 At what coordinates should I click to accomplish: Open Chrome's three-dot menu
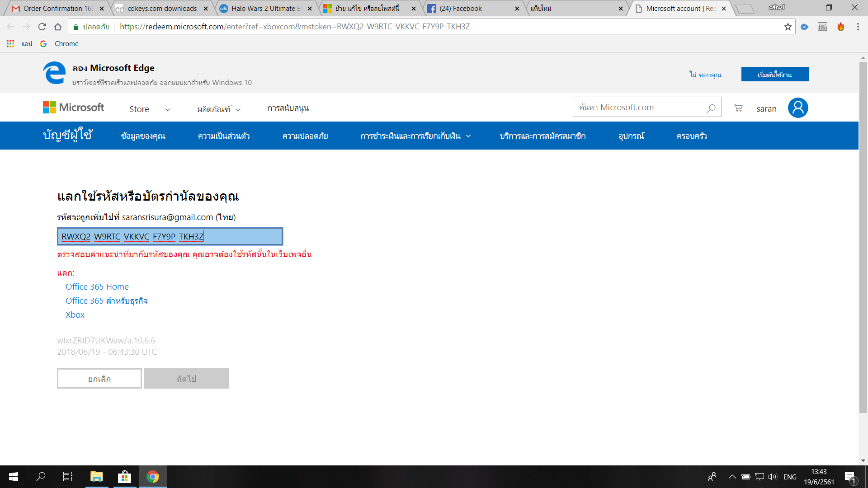coord(858,27)
